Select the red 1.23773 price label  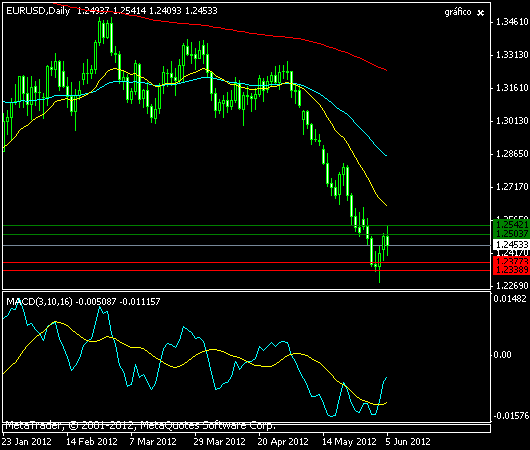pyautogui.click(x=512, y=261)
